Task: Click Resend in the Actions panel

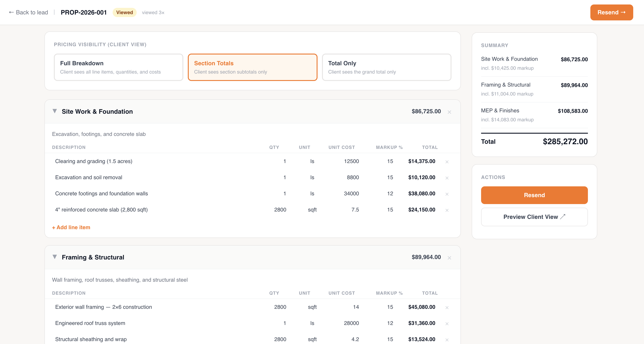Action: coord(534,195)
